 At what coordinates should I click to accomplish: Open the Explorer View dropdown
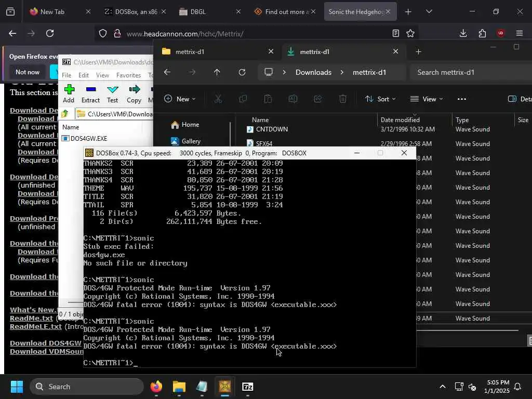(427, 99)
